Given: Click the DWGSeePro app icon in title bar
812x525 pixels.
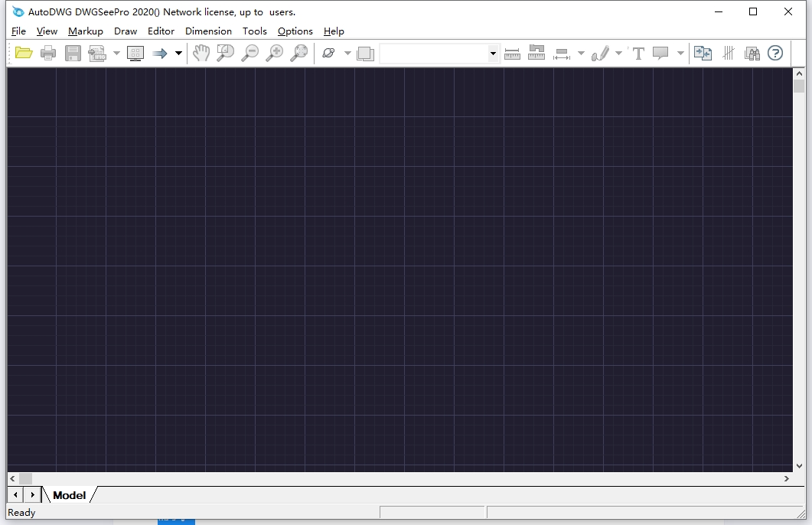Looking at the screenshot, I should tap(18, 11).
